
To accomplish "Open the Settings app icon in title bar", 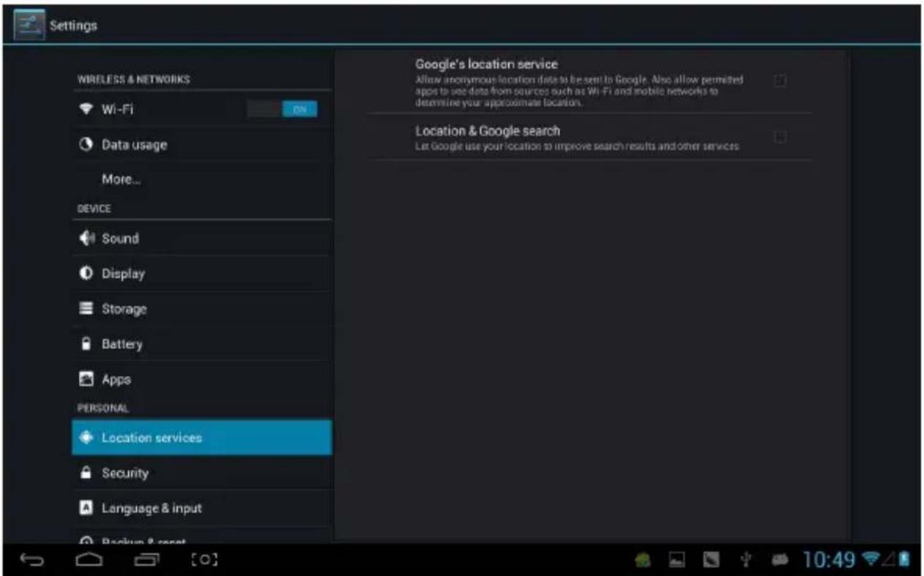I will tap(29, 25).
